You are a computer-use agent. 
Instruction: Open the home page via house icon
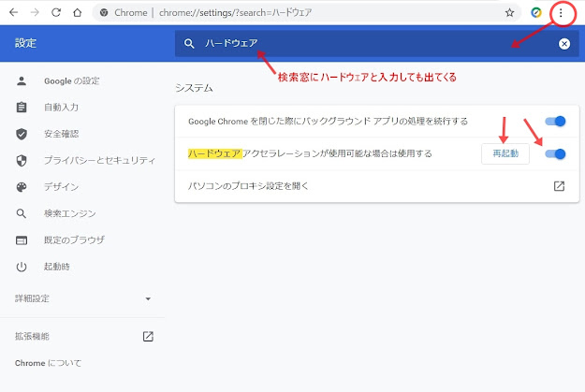[78, 13]
